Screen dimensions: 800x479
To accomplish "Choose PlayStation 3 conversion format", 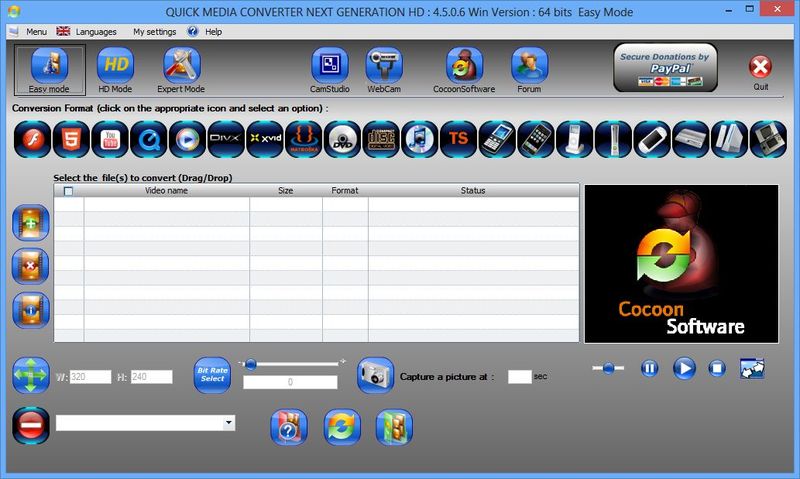I will point(690,139).
